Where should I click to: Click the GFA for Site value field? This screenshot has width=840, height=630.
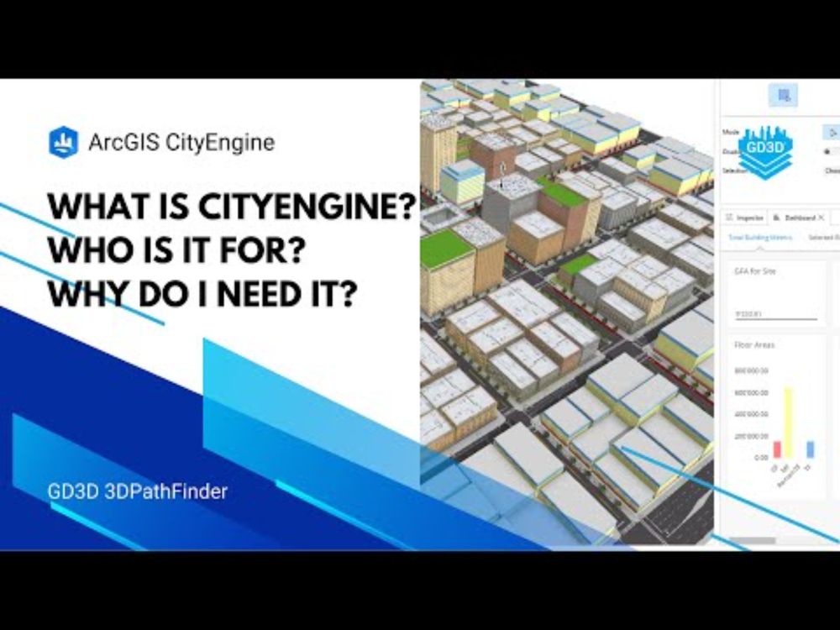coord(776,314)
